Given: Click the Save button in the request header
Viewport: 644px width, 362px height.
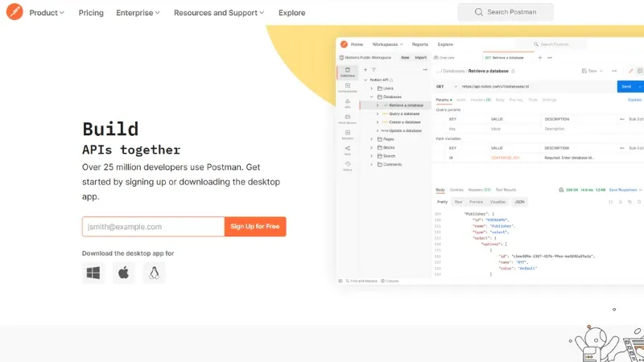Looking at the screenshot, I should tap(589, 71).
